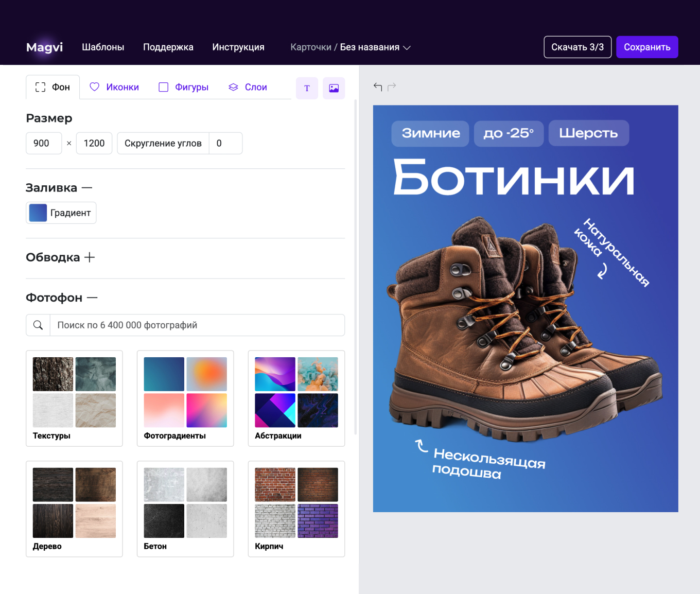
Task: Click the add image tool icon
Action: 334,88
